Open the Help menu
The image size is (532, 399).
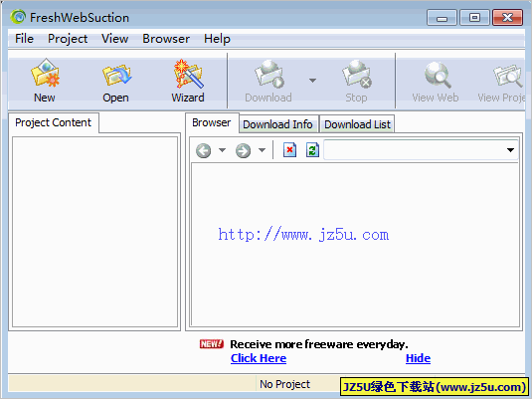(x=217, y=39)
